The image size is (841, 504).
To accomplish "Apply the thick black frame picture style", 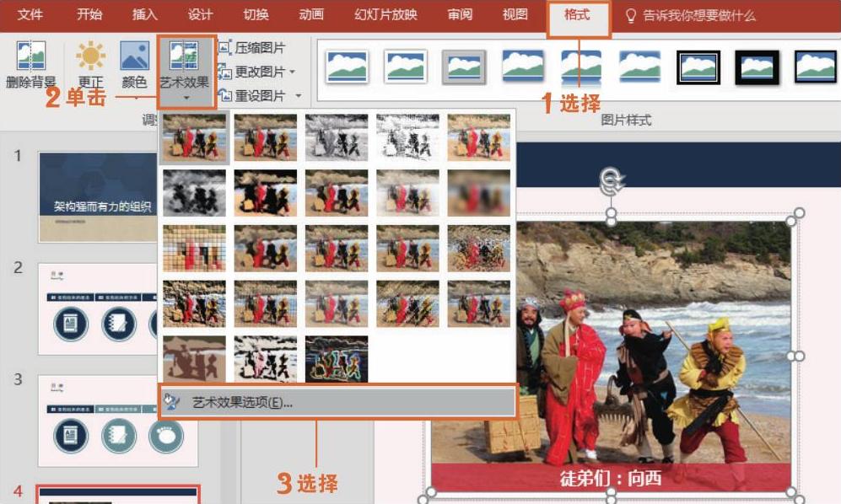I will [x=757, y=67].
